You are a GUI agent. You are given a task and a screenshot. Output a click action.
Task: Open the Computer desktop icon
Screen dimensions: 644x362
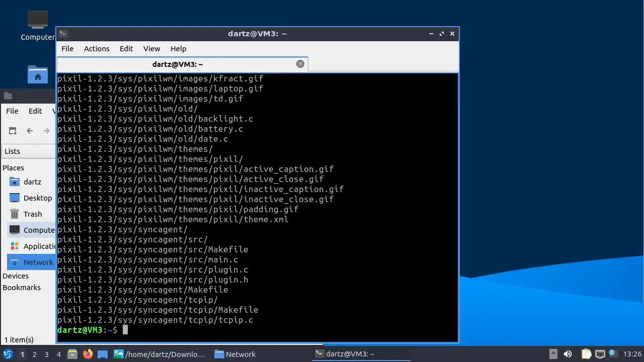pos(38,25)
